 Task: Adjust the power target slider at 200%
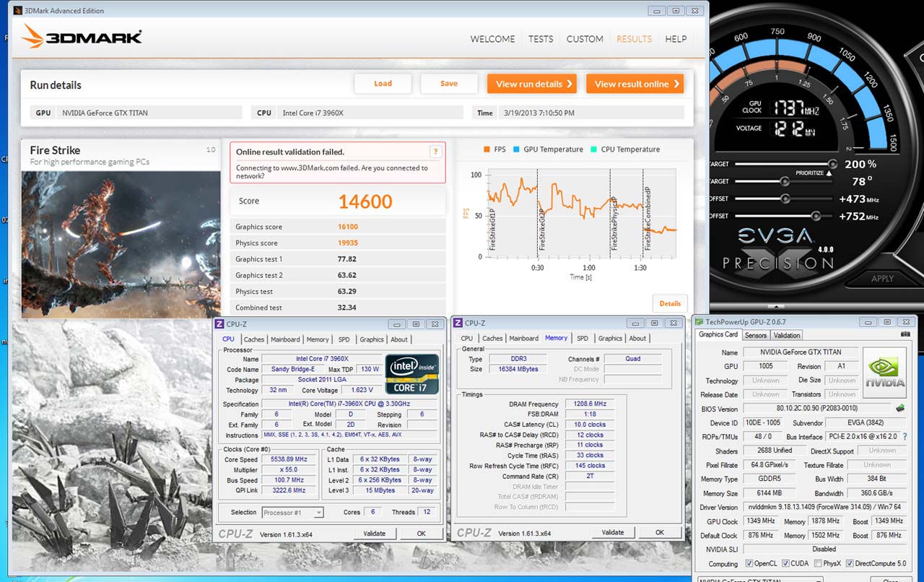[x=832, y=164]
